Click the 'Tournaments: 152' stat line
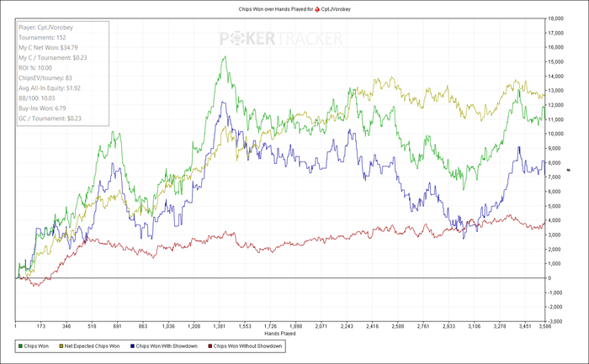 point(42,38)
